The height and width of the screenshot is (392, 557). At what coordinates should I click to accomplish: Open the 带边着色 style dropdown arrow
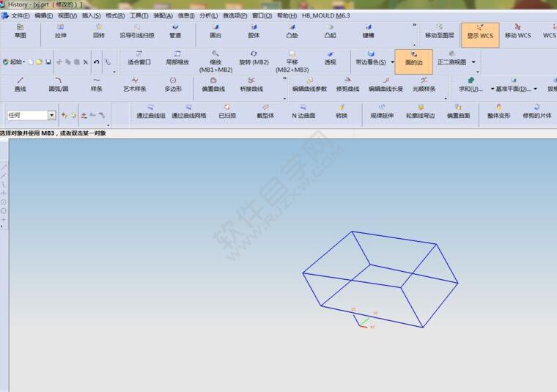[x=393, y=62]
